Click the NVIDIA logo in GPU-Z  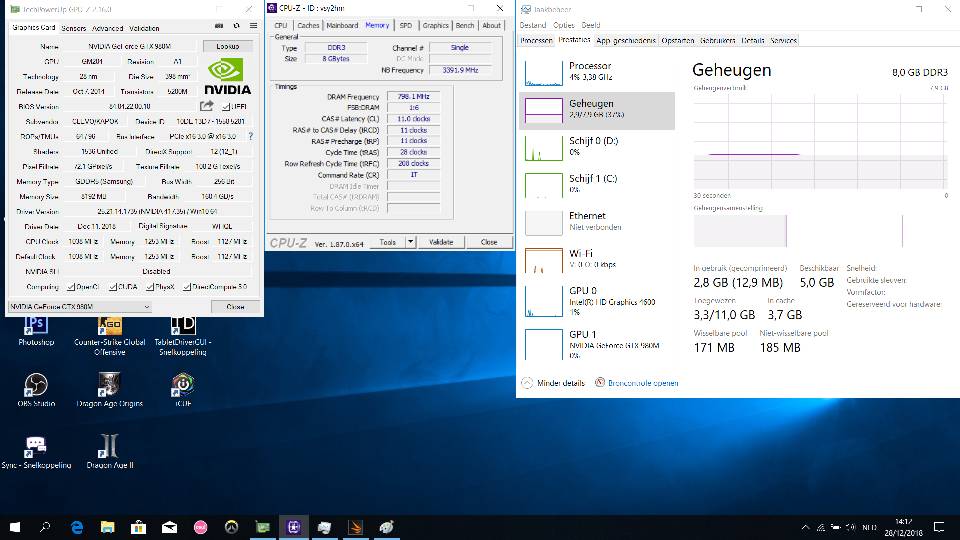coord(227,77)
